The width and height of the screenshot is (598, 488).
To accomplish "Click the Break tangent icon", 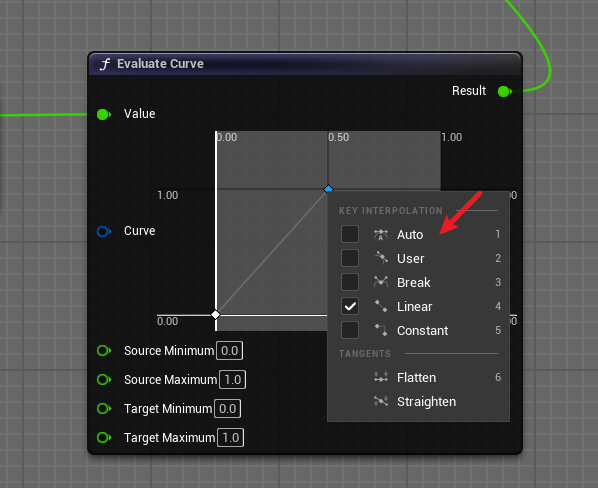I will click(x=381, y=282).
